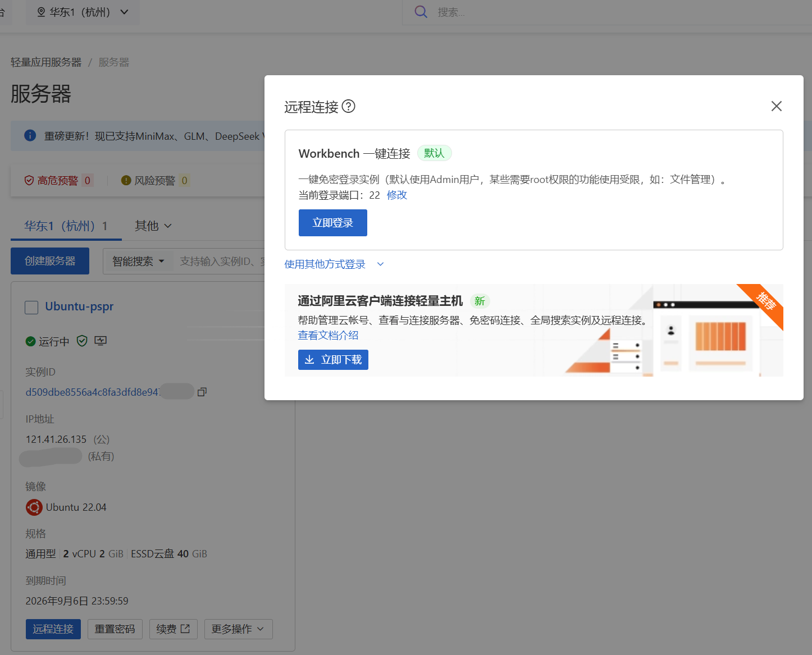Click the 创建服务器 button

[50, 261]
